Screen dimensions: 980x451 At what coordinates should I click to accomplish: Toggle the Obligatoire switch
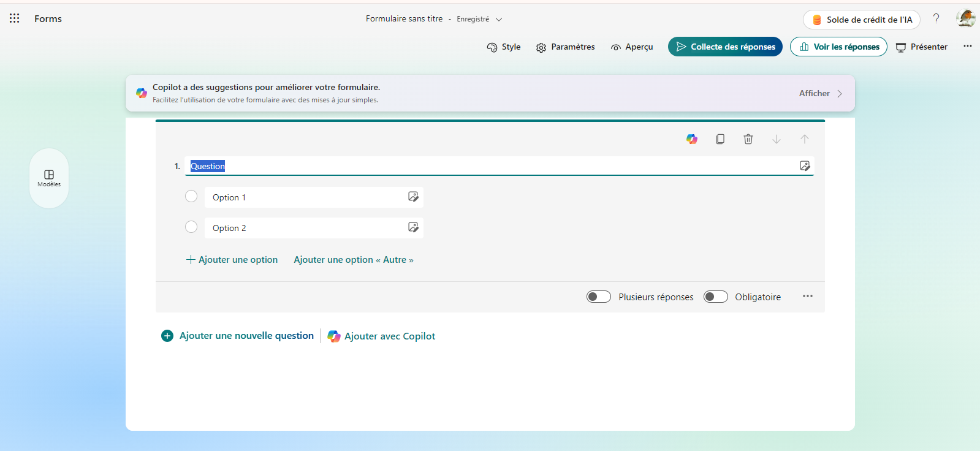point(715,297)
